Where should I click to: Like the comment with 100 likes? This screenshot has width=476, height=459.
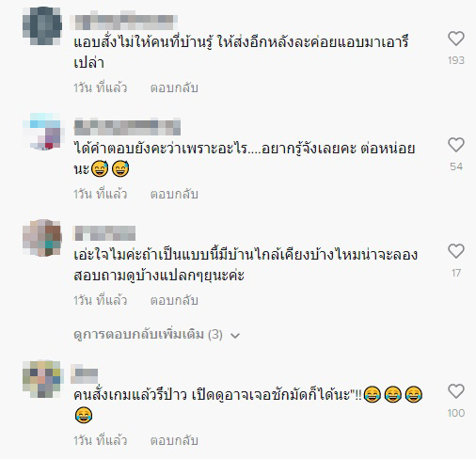pos(456,391)
